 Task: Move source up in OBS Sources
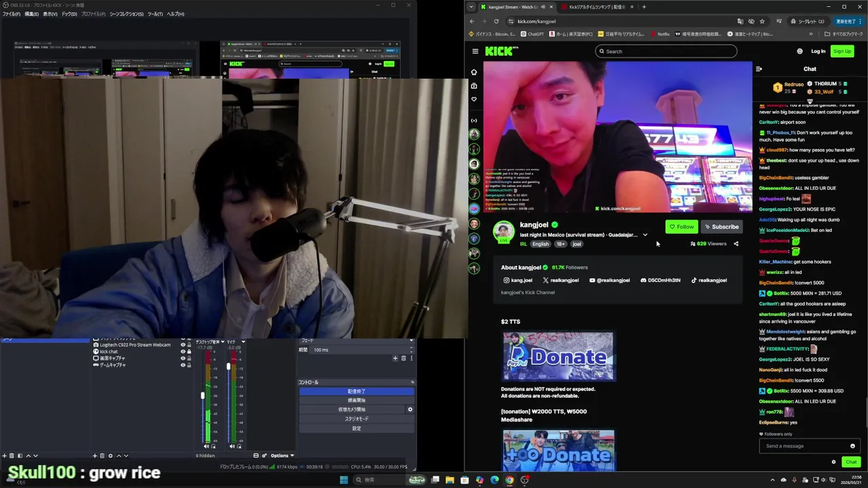pos(119,455)
